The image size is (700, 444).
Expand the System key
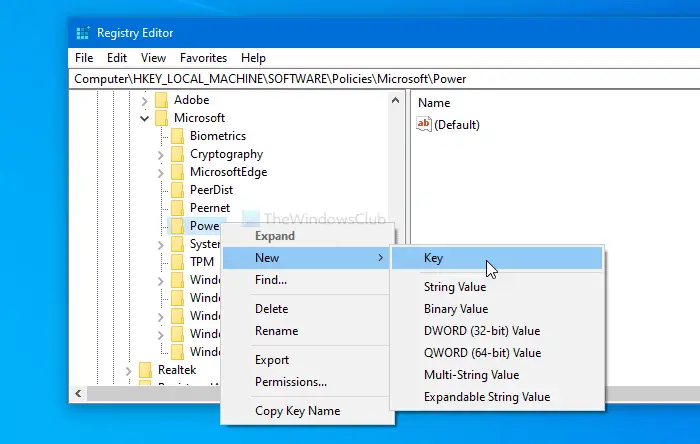161,245
